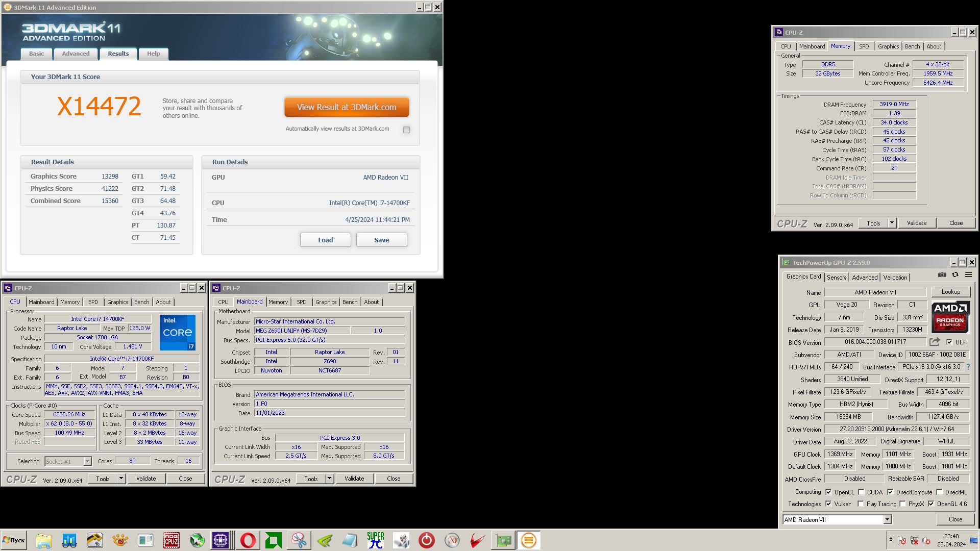This screenshot has width=980, height=551.
Task: Open the red swoosh taskbar icon
Action: point(478,540)
